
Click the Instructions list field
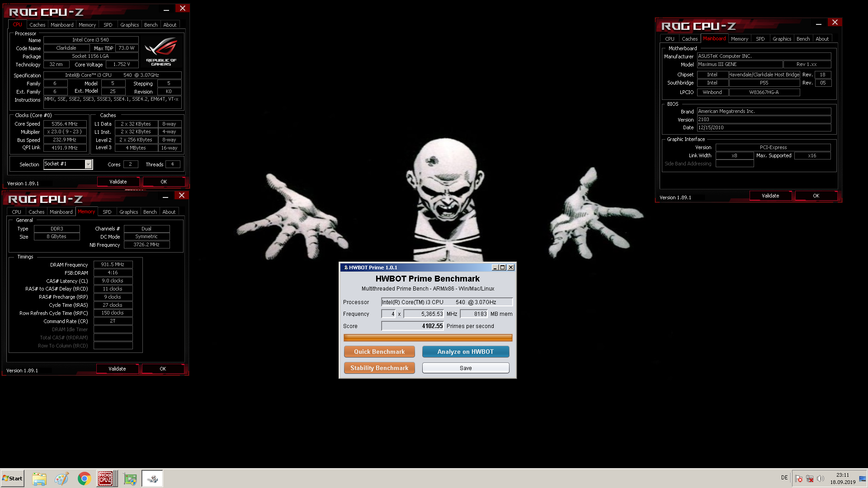coord(113,102)
